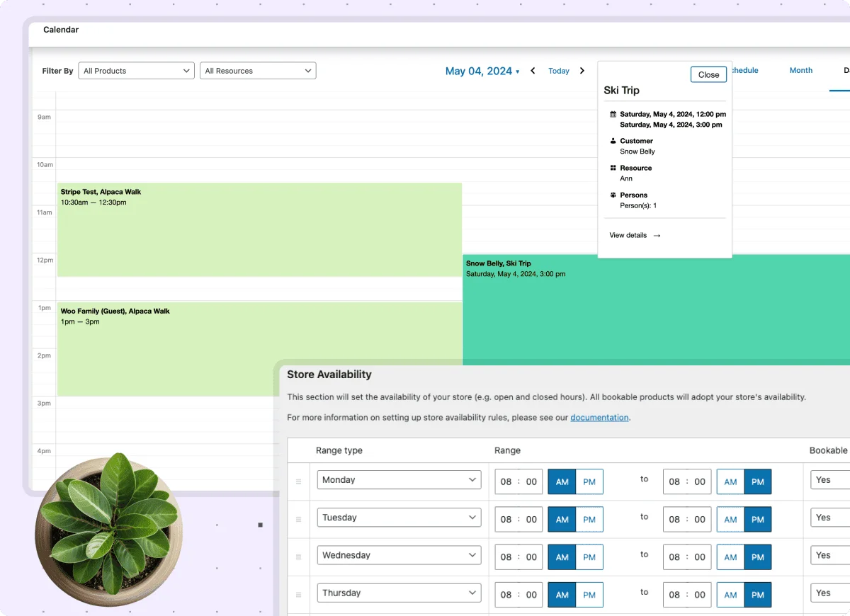Edit Wednesday end hour field
Image resolution: width=850 pixels, height=616 pixels.
click(x=674, y=557)
